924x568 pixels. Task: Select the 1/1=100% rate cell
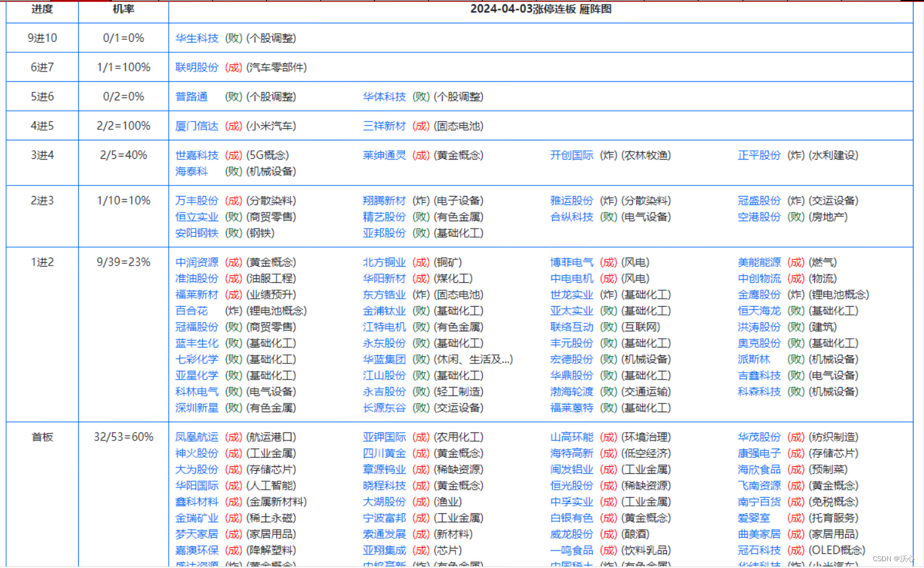pyautogui.click(x=124, y=67)
